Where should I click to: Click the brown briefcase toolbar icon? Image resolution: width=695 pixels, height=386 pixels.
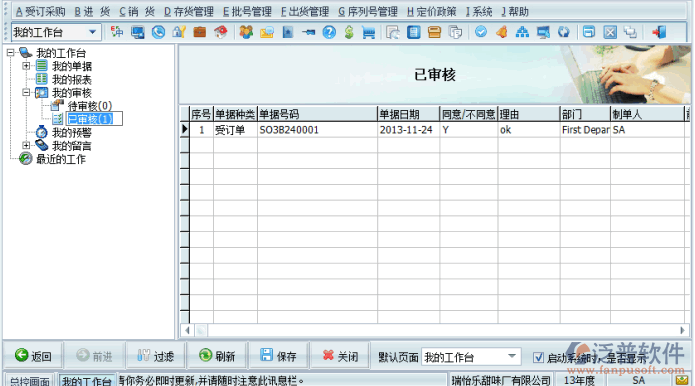[x=200, y=32]
